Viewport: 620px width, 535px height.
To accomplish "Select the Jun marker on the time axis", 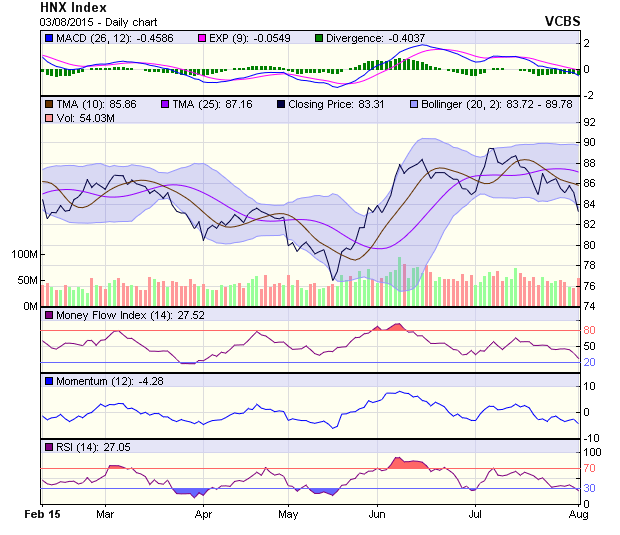I will coord(379,515).
